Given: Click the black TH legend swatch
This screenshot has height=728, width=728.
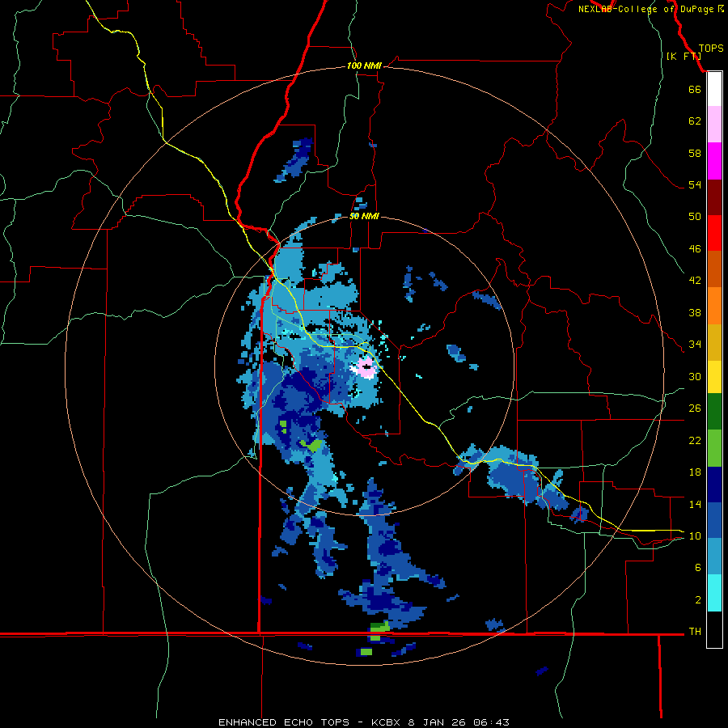Looking at the screenshot, I should point(714,629).
